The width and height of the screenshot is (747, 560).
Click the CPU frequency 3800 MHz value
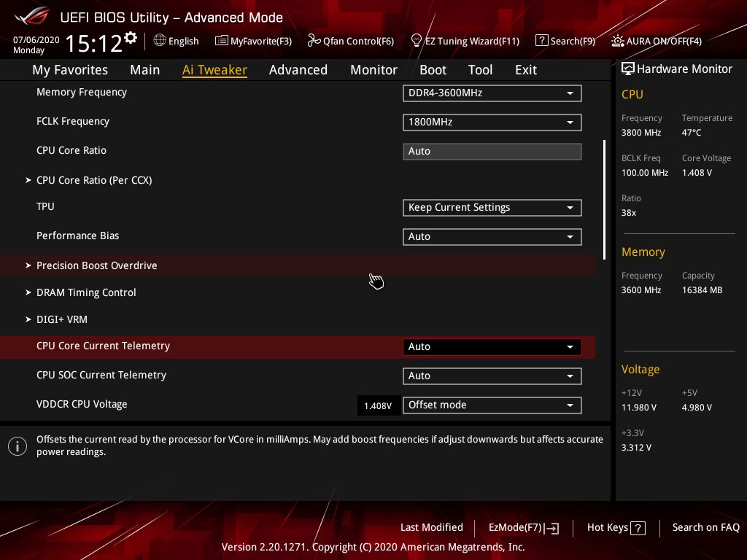tap(640, 133)
